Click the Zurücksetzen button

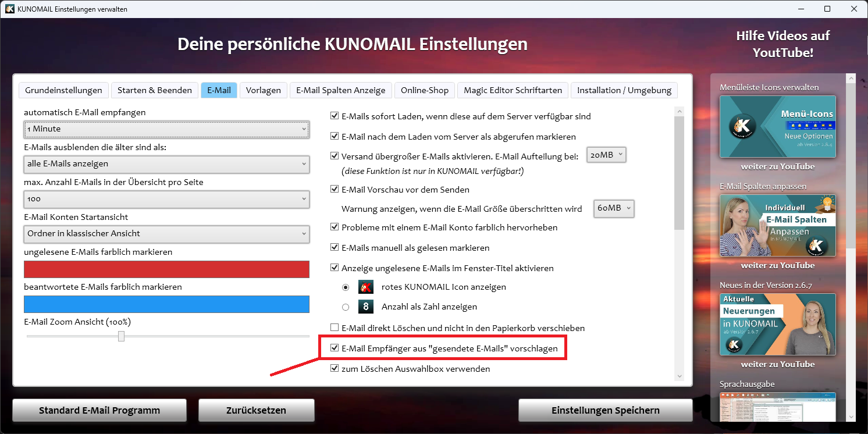256,410
